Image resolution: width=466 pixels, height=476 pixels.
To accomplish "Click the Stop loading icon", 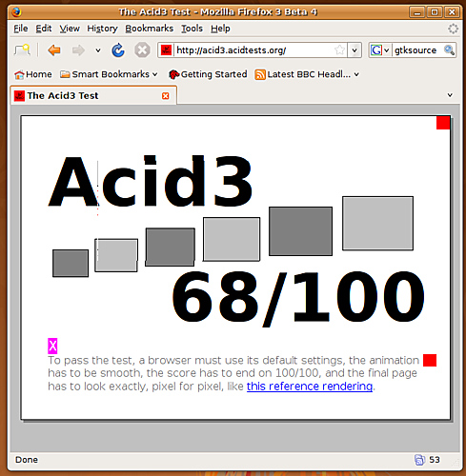I will coord(142,50).
